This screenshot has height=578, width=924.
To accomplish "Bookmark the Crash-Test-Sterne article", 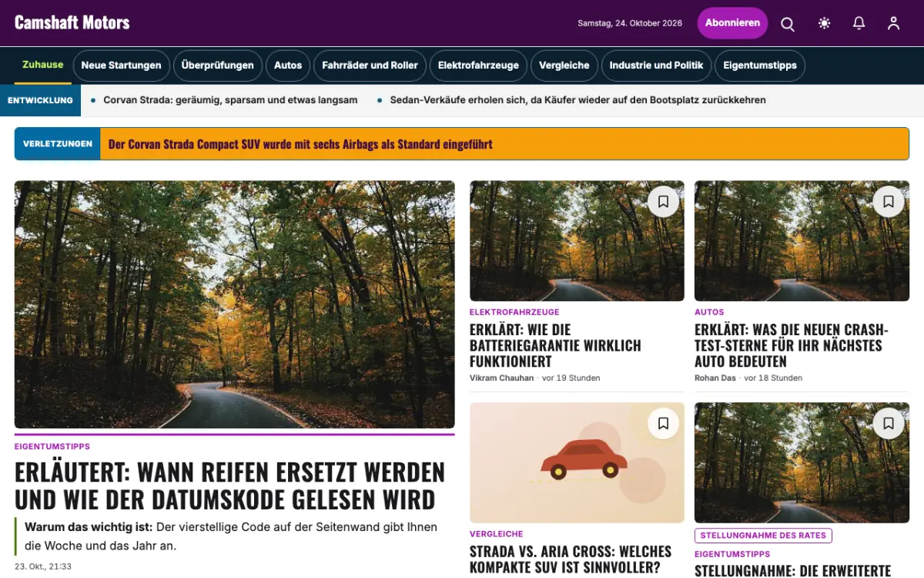I will click(x=888, y=202).
